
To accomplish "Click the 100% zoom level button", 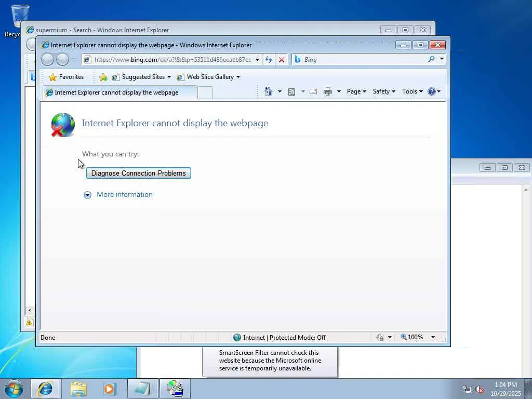I will (412, 337).
